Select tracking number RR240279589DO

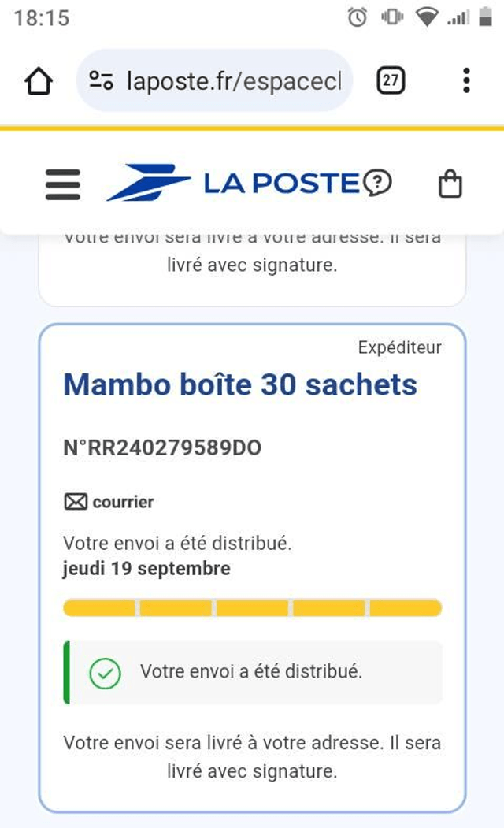click(162, 448)
